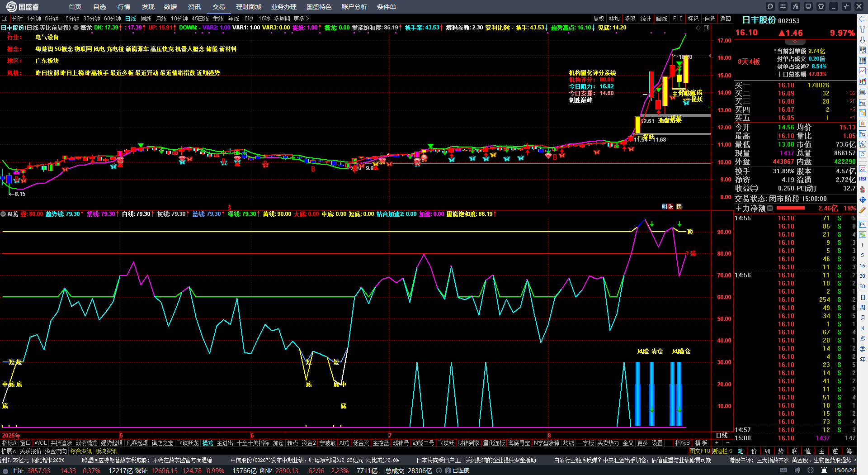Image resolution: width=868 pixels, height=475 pixels.
Task: Open the F12 icon in right sidebar
Action: pos(863,133)
